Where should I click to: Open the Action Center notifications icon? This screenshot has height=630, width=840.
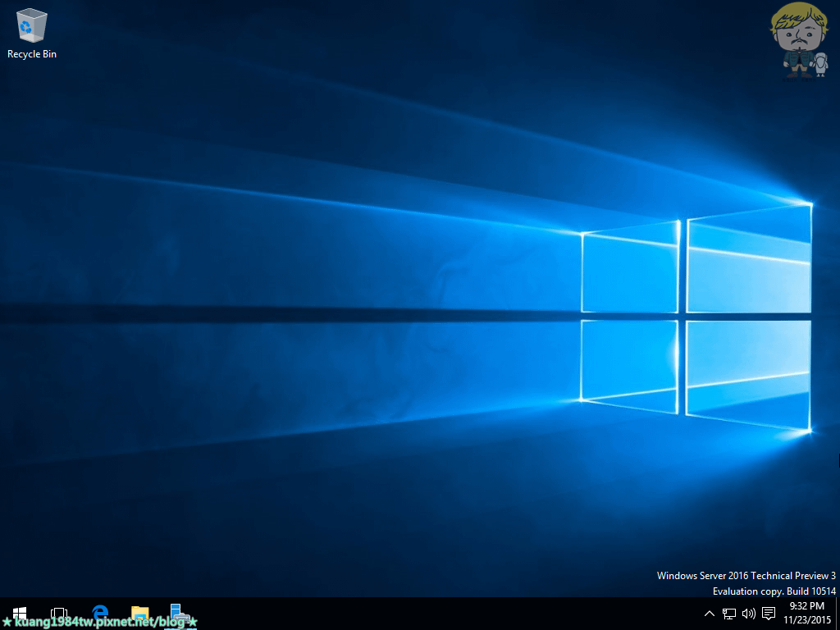(x=769, y=614)
